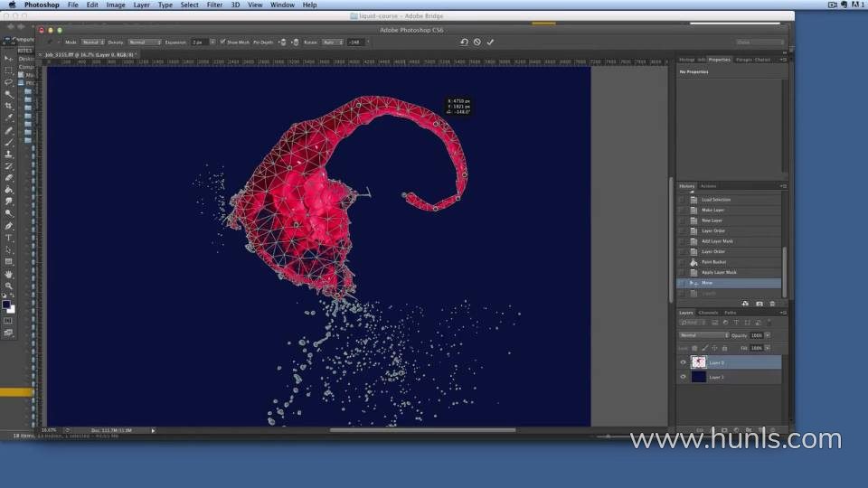
Task: Switch to the Paths tab
Action: pyautogui.click(x=731, y=313)
